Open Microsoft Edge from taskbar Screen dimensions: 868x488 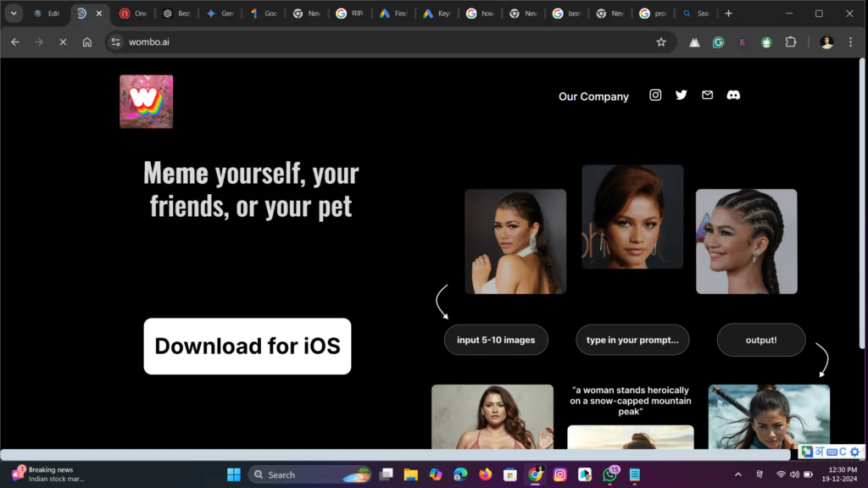pos(460,474)
